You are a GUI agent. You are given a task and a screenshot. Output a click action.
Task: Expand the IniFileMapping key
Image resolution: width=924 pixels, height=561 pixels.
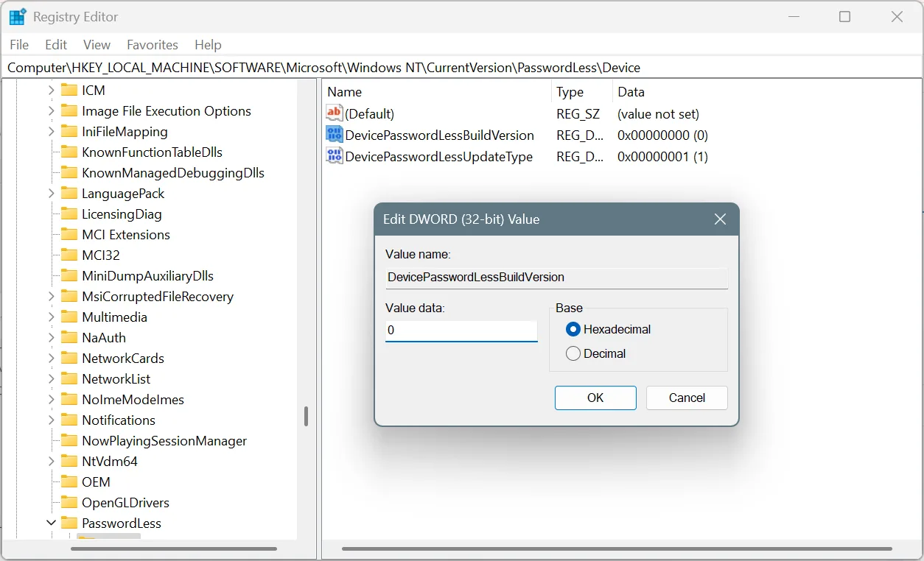pos(51,131)
